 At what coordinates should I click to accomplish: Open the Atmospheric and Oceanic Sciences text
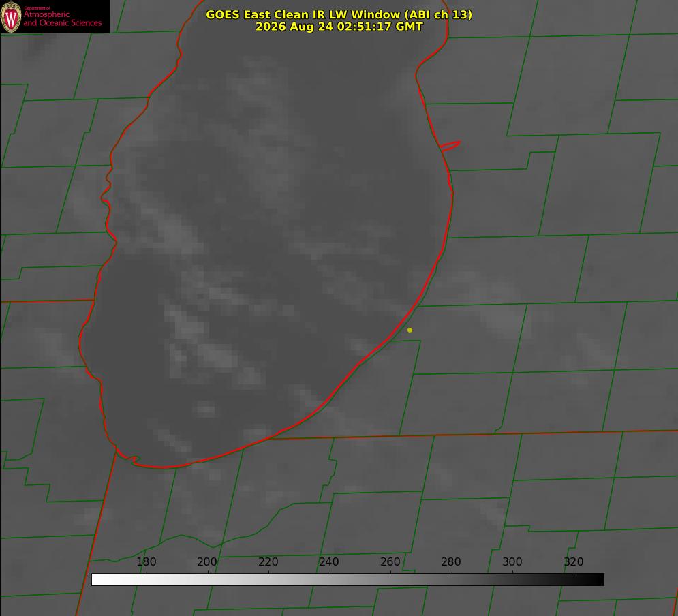click(x=62, y=18)
